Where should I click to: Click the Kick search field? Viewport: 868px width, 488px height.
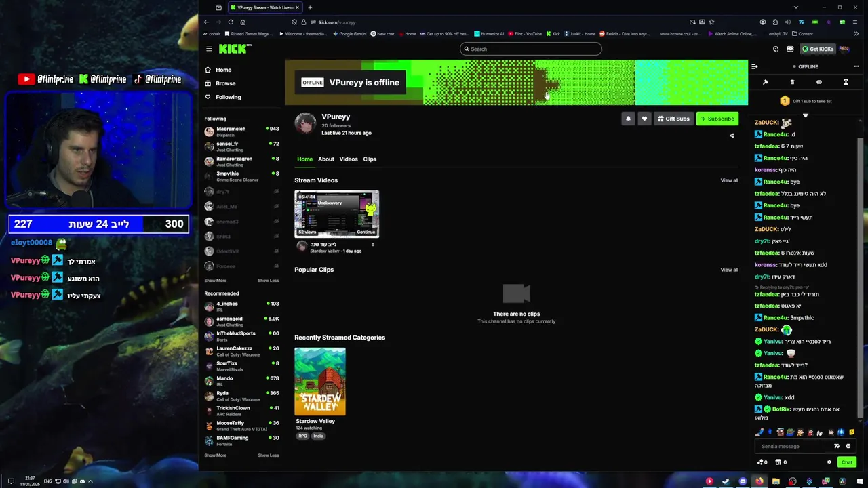pos(530,49)
